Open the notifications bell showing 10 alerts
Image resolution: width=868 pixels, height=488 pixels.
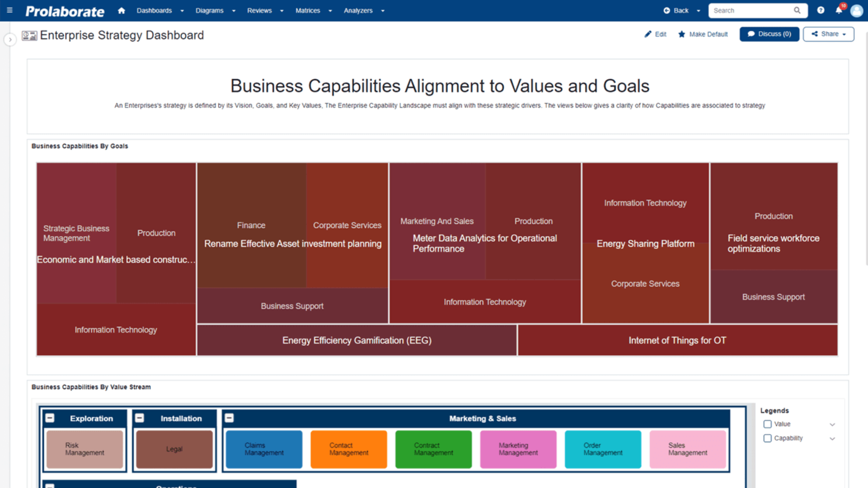tap(839, 10)
